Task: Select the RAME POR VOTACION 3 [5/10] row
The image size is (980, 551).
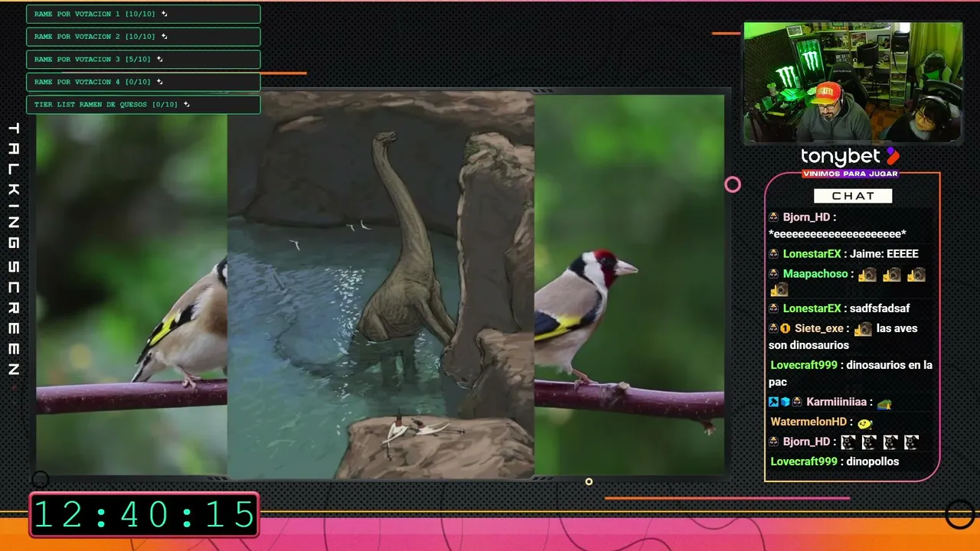Action: click(x=143, y=59)
